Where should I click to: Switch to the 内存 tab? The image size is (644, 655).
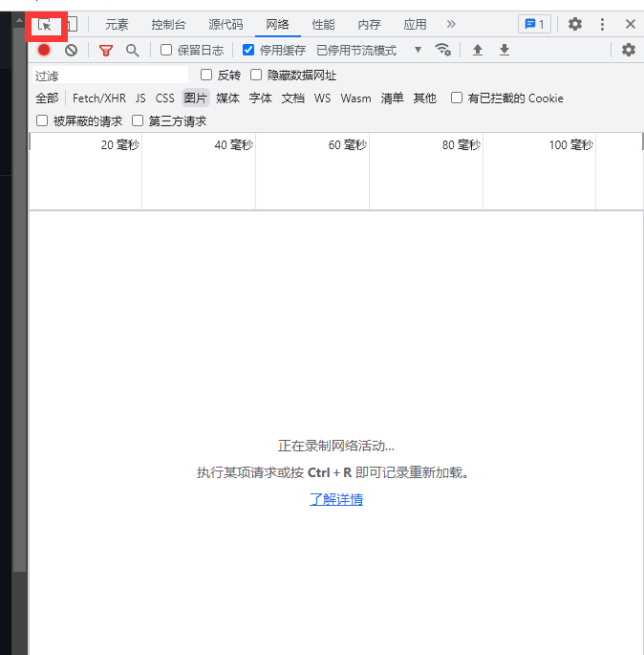pyautogui.click(x=370, y=24)
